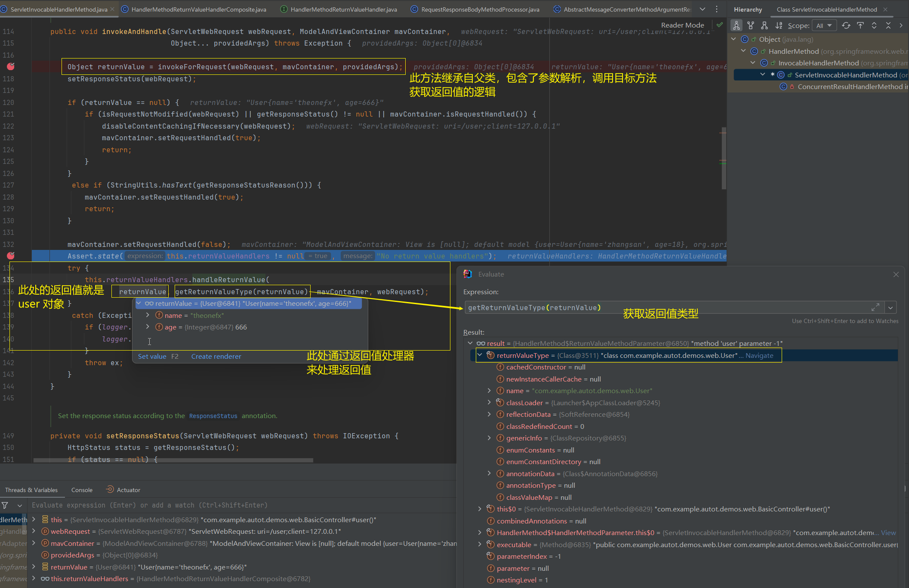Expand reflectionData field in result tree

(x=489, y=414)
